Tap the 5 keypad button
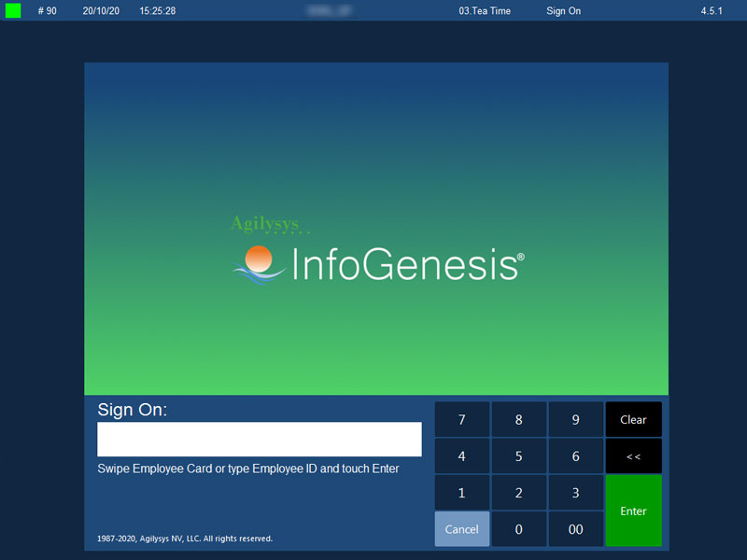 (519, 456)
